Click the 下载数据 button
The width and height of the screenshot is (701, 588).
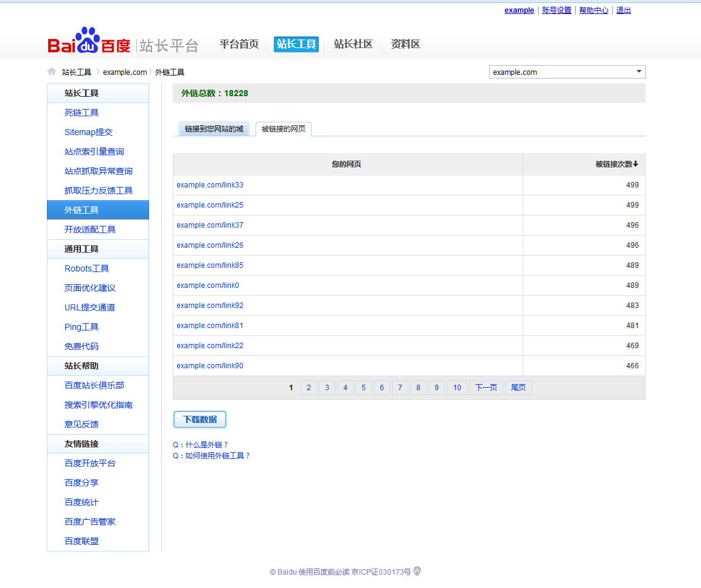coord(200,419)
